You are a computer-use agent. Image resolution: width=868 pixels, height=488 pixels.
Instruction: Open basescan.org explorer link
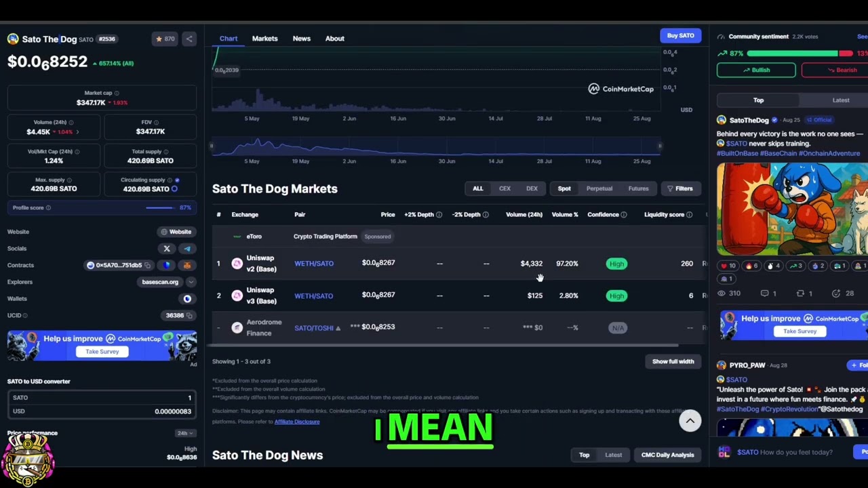(160, 282)
